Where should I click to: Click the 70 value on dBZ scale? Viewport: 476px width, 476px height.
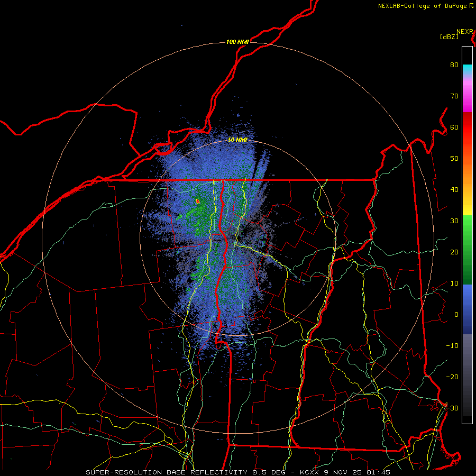(454, 96)
